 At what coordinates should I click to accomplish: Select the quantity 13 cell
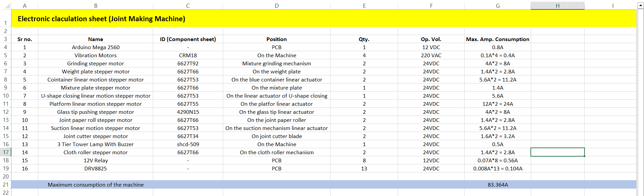364,168
